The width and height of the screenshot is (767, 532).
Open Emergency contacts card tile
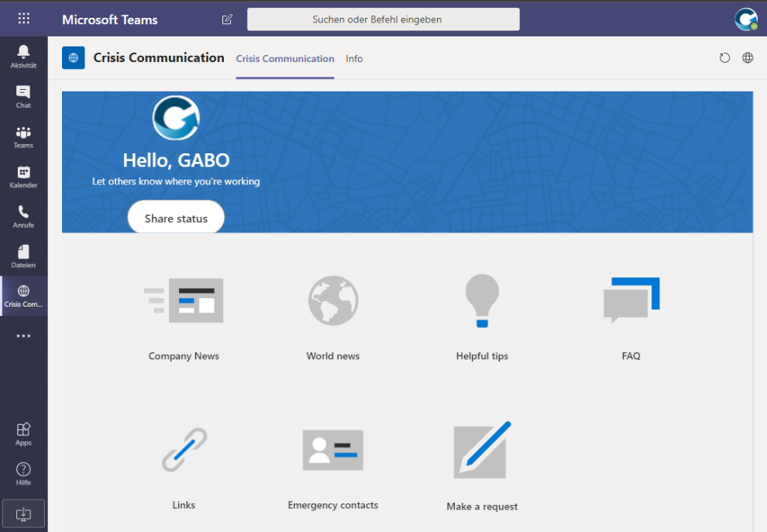coord(333,450)
